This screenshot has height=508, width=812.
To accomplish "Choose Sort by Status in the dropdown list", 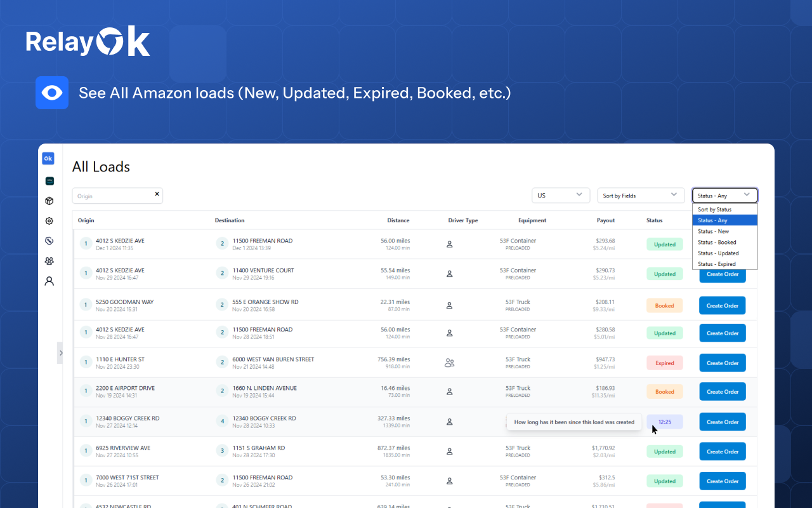I will (x=724, y=210).
